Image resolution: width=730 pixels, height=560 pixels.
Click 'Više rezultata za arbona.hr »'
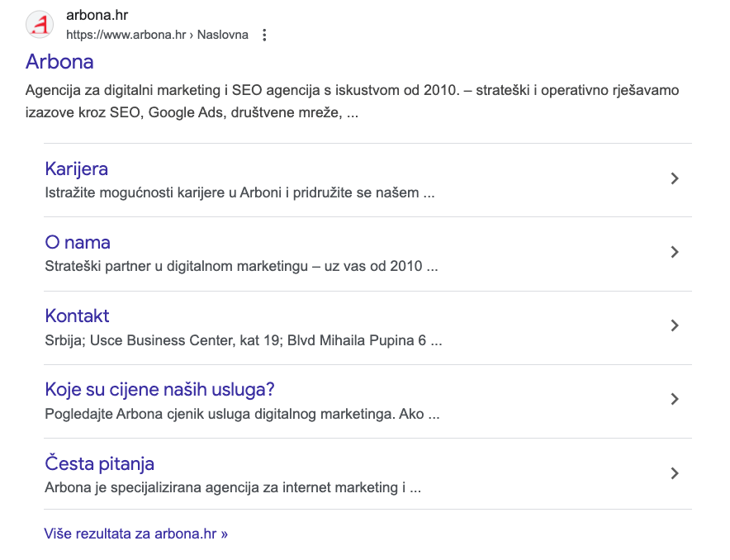click(135, 534)
